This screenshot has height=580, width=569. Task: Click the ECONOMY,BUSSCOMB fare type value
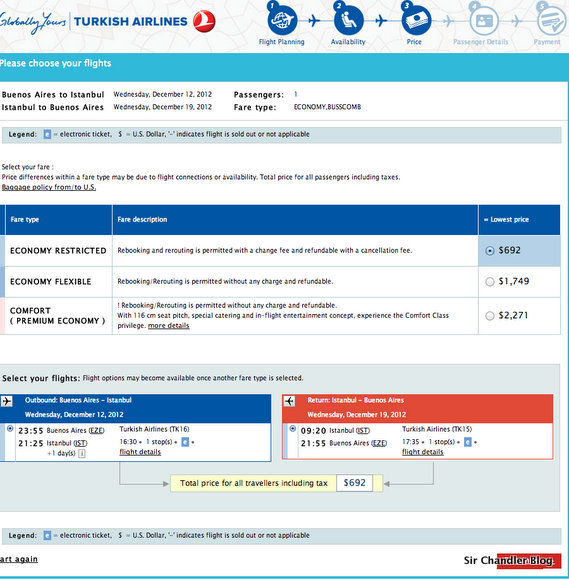327,107
